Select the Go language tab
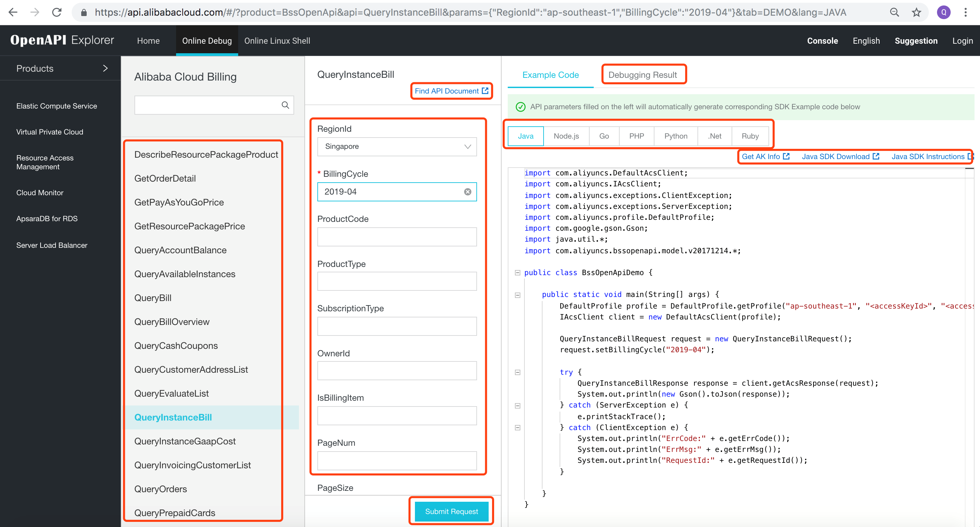 coord(604,136)
